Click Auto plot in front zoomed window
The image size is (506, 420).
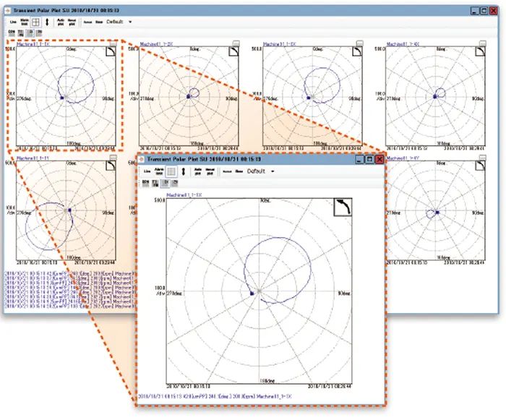click(198, 171)
